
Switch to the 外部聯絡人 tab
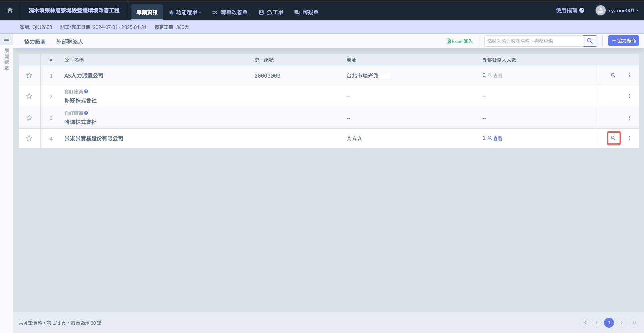69,42
